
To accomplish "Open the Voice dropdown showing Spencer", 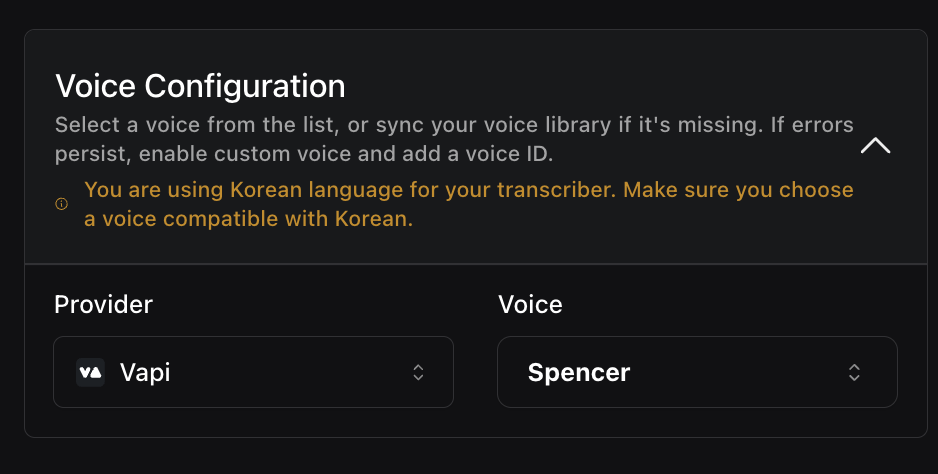I will 697,372.
